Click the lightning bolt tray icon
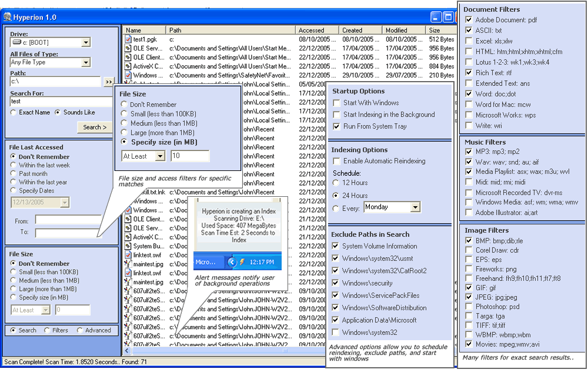 click(x=241, y=261)
